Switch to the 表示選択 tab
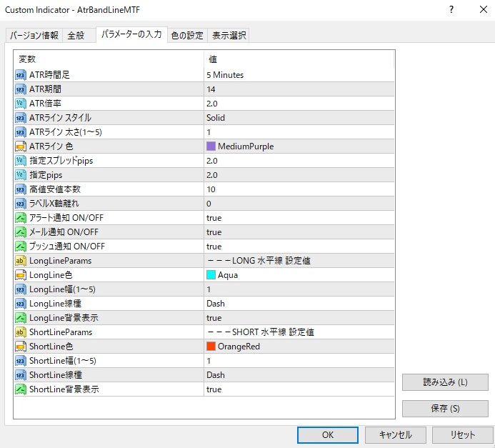Viewport: 495px width, 448px height. point(229,35)
